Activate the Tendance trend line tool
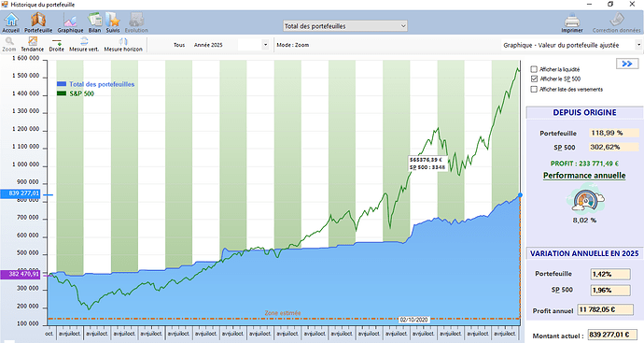 coord(33,45)
